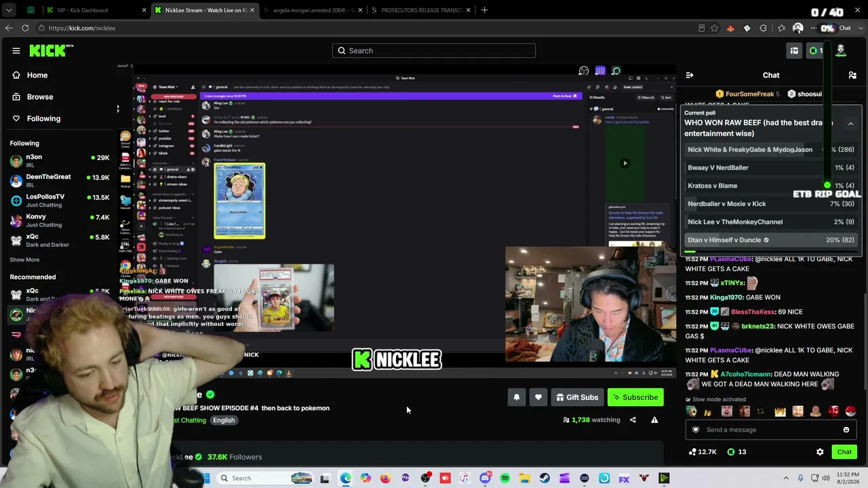Open Konvy's channel in Following list
The height and width of the screenshot is (488, 868).
(60, 220)
